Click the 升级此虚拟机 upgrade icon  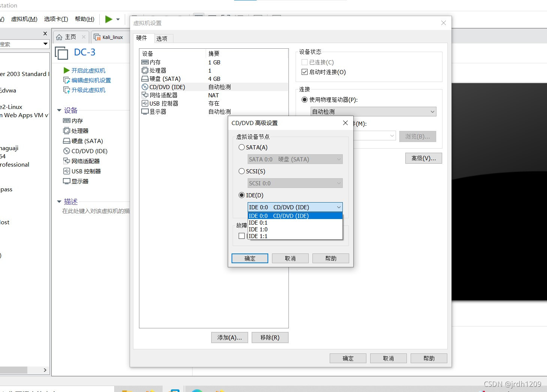pos(67,90)
